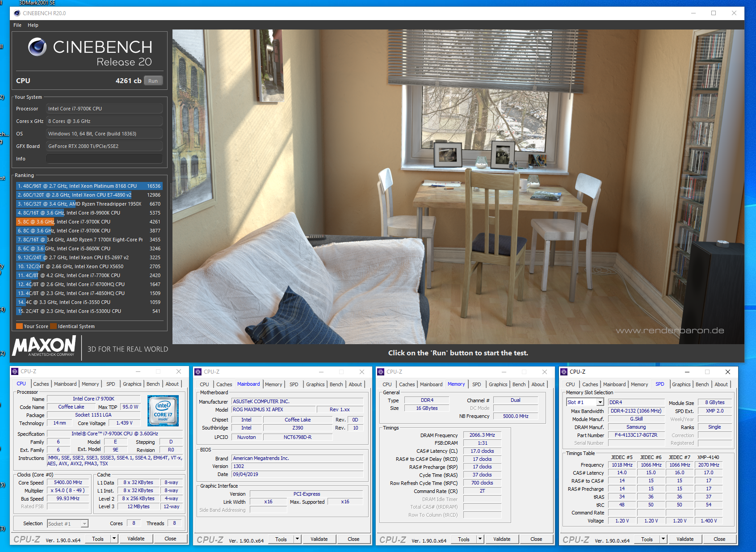Open Socket #1 selection dropdown
The height and width of the screenshot is (552, 756).
[x=67, y=523]
